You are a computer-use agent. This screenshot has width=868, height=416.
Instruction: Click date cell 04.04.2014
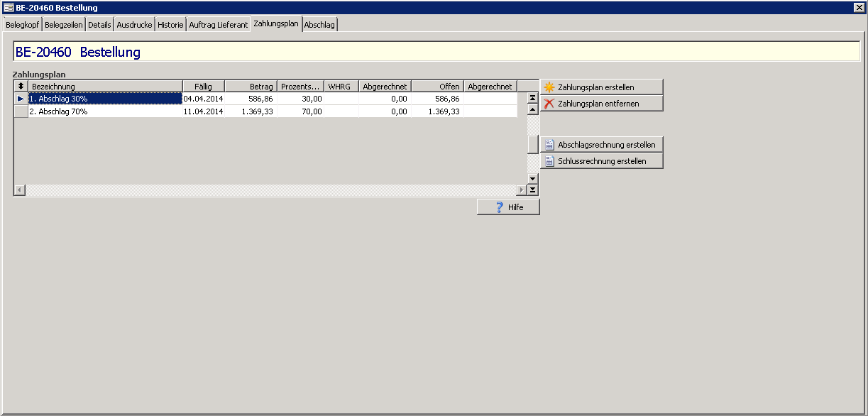click(204, 99)
